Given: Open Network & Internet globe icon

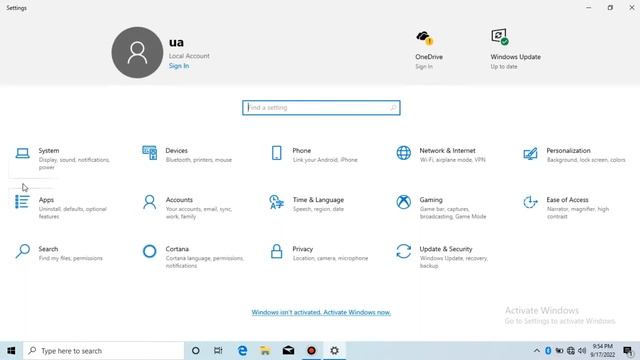Looking at the screenshot, I should 403,153.
